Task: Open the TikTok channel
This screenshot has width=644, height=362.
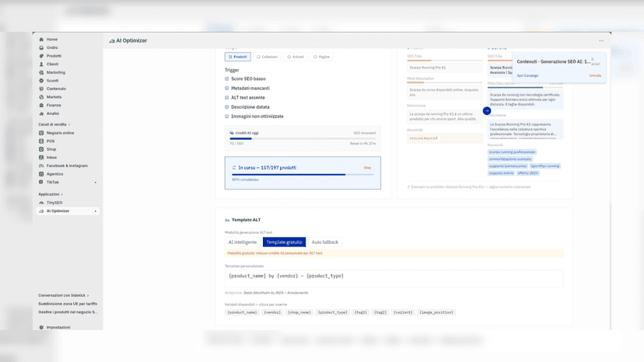Action: [x=52, y=183]
